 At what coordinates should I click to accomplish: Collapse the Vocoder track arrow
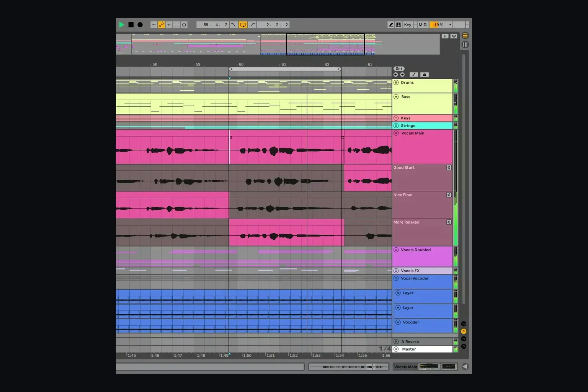click(x=398, y=322)
